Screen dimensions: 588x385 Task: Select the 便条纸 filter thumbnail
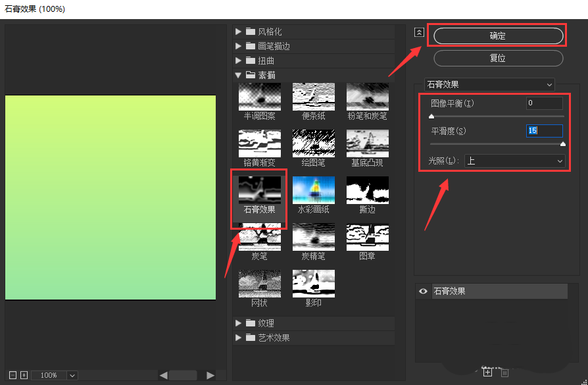(x=314, y=97)
